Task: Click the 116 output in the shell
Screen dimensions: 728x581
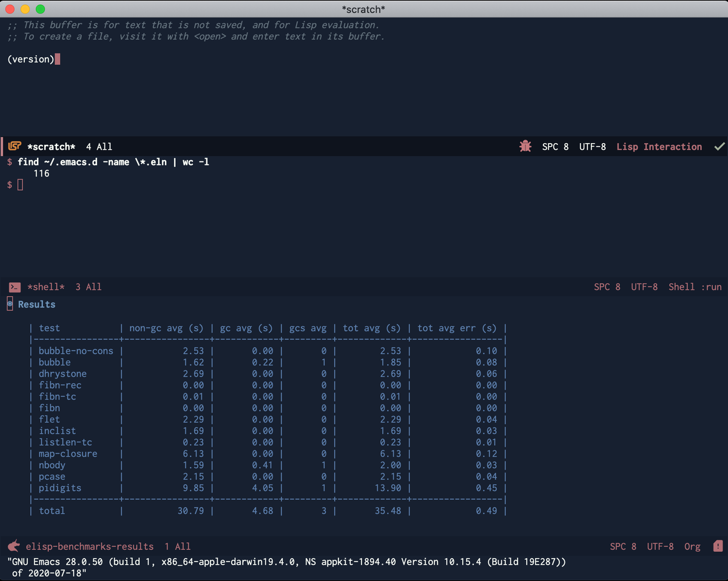Action: point(41,173)
